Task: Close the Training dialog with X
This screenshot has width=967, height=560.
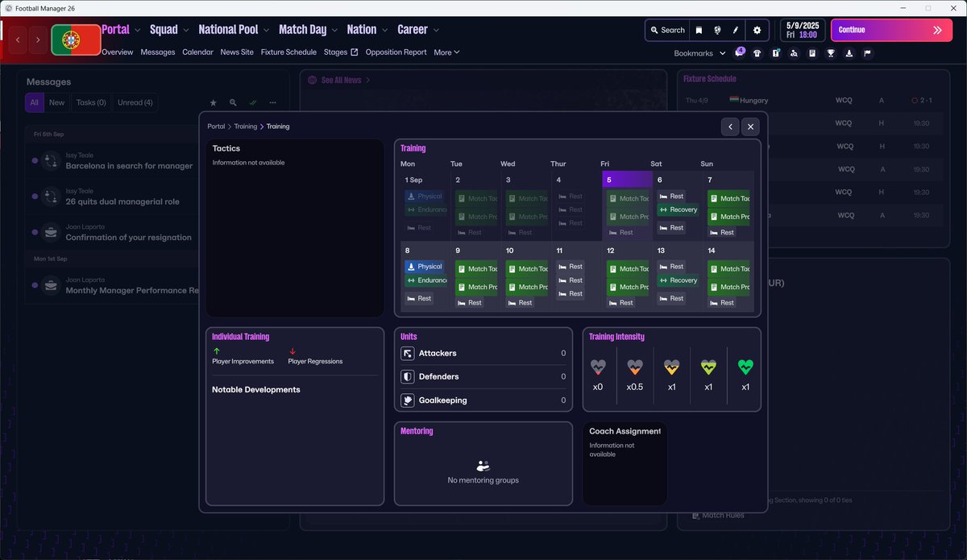Action: 750,127
